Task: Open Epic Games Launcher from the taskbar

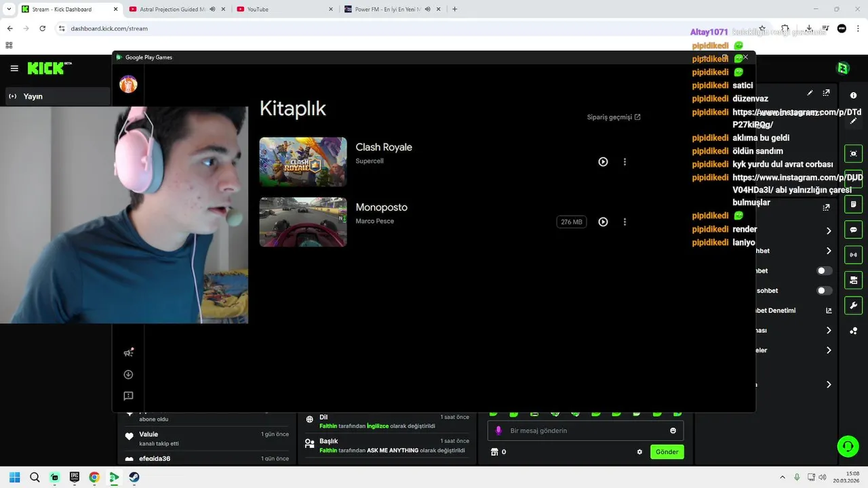Action: [75, 477]
